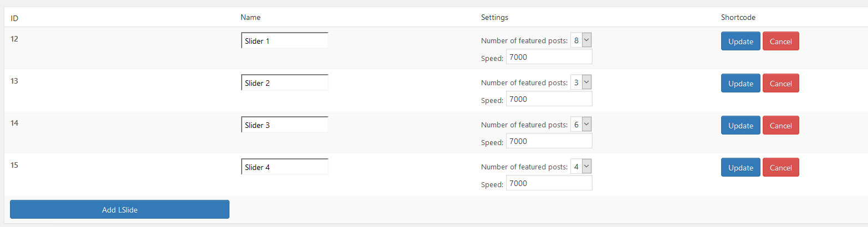
Task: Focus the Slider 1 name field
Action: (284, 41)
